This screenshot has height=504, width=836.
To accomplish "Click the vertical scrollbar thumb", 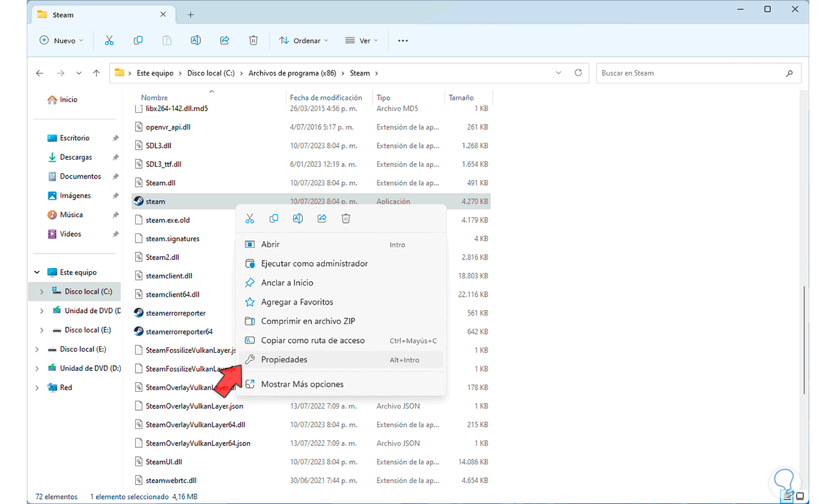I will tap(805, 340).
